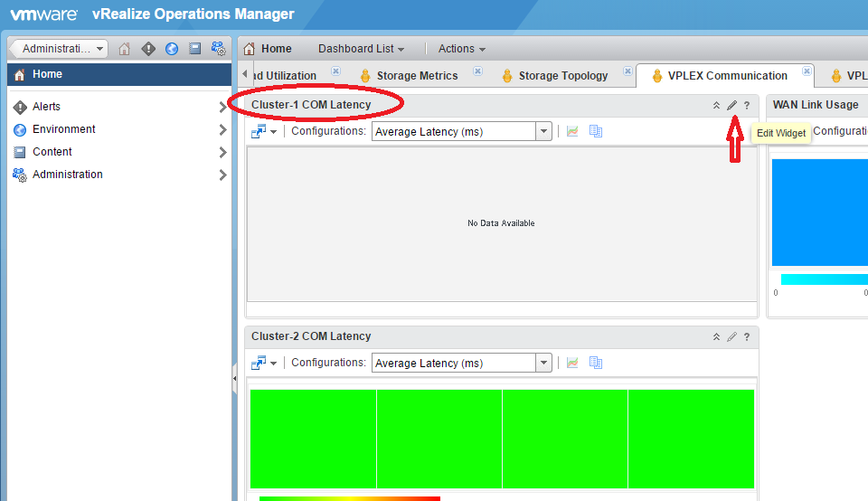The width and height of the screenshot is (868, 501).
Task: Click copy-sheets icon in Cluster-2 toolbar
Action: 596,363
